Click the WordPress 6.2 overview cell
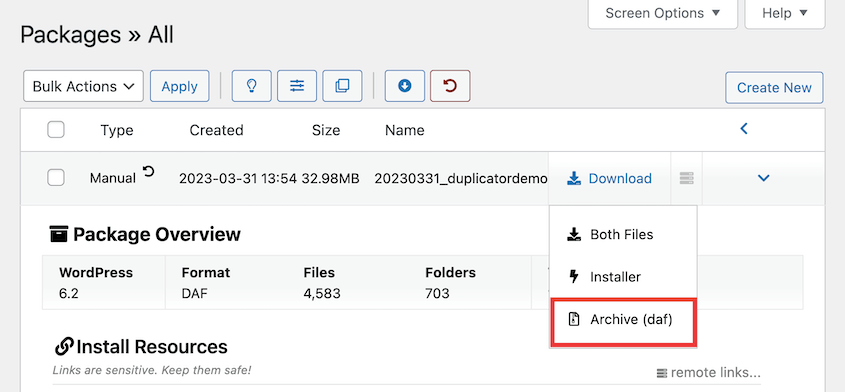845x392 pixels. click(104, 282)
